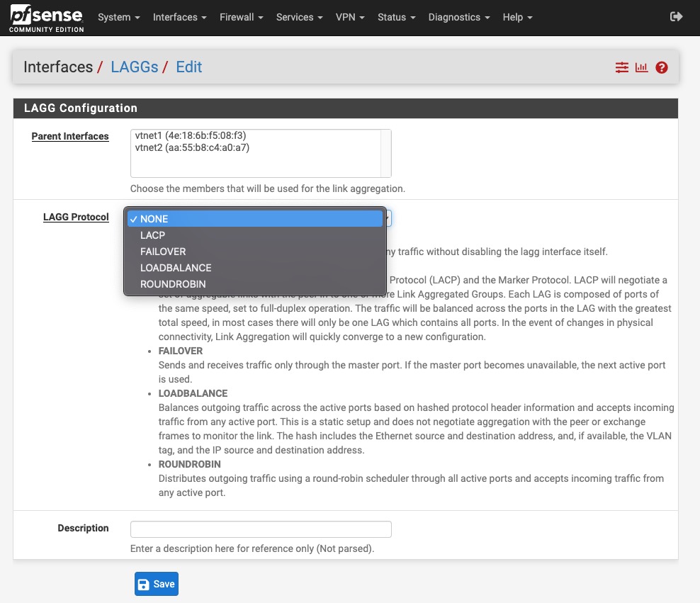Open the Status menu

(397, 18)
